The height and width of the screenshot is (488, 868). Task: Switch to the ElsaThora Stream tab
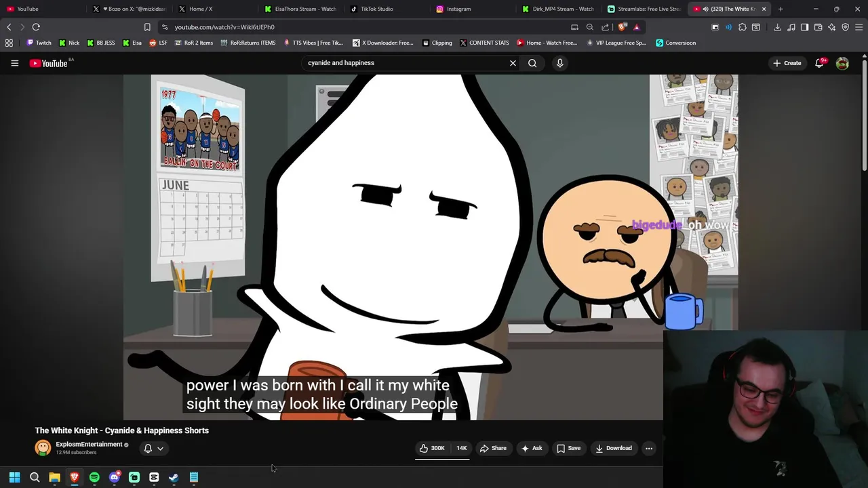(x=301, y=9)
